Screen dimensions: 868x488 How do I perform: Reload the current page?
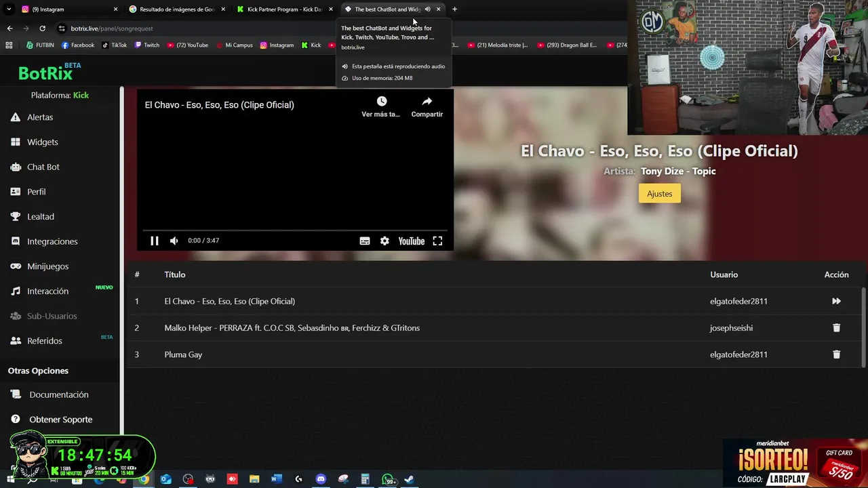[x=42, y=28]
